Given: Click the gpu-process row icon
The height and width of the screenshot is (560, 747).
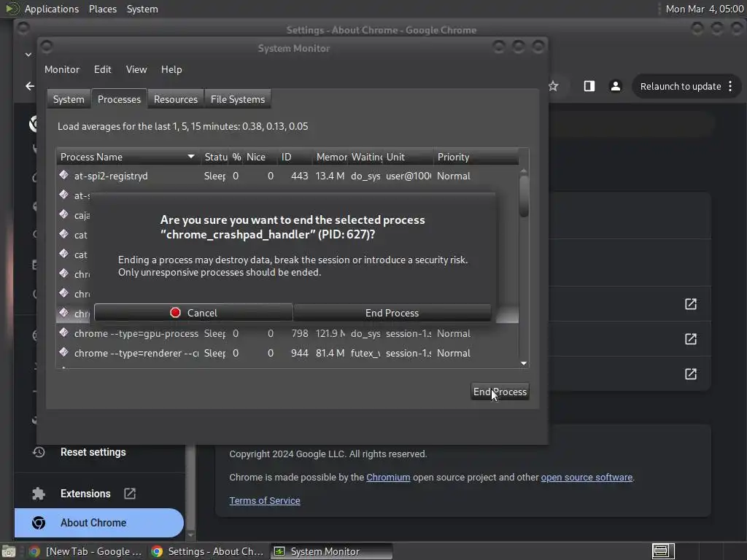Looking at the screenshot, I should [64, 332].
